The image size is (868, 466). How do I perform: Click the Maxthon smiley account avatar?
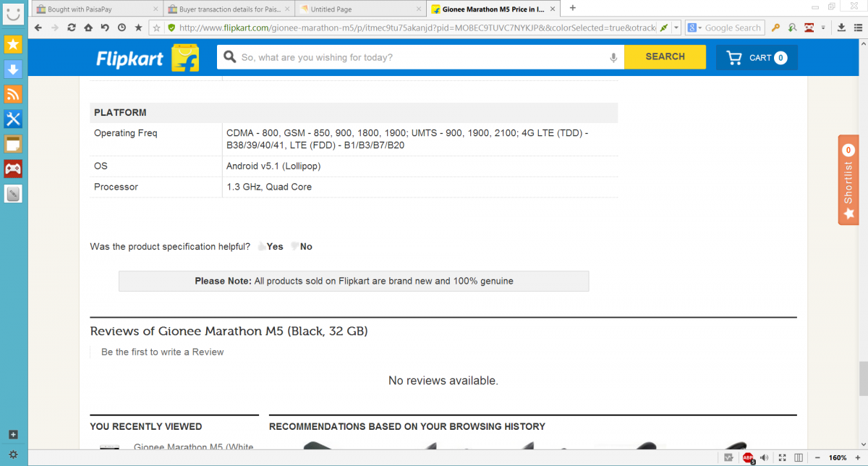click(x=13, y=12)
